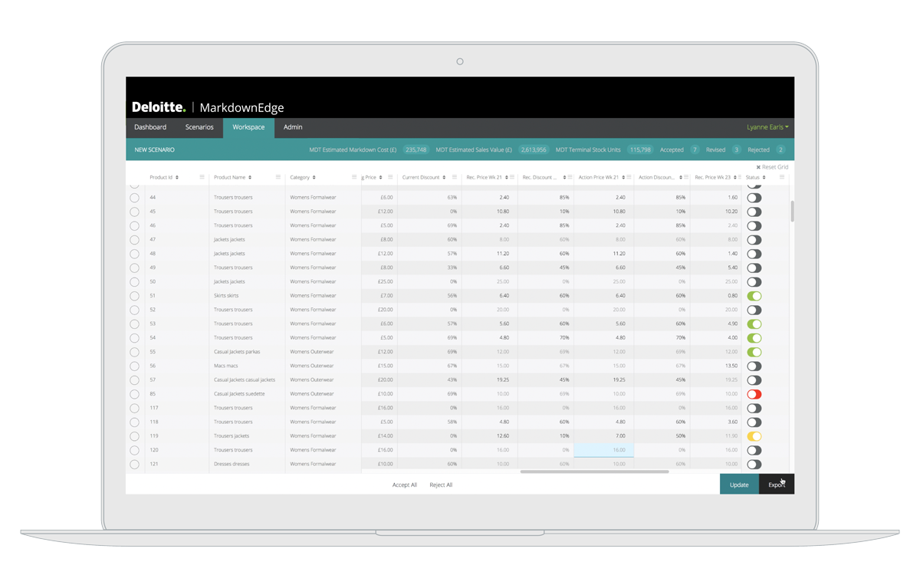The height and width of the screenshot is (588, 920).
Task: Toggle status switch for product 44
Action: pyautogui.click(x=754, y=198)
